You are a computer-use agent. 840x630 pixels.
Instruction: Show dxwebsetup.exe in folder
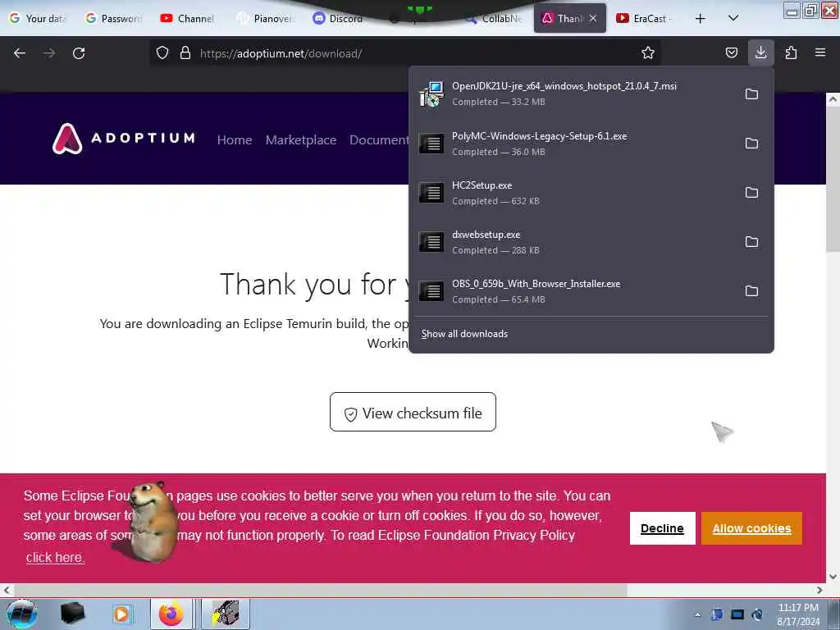click(x=751, y=242)
